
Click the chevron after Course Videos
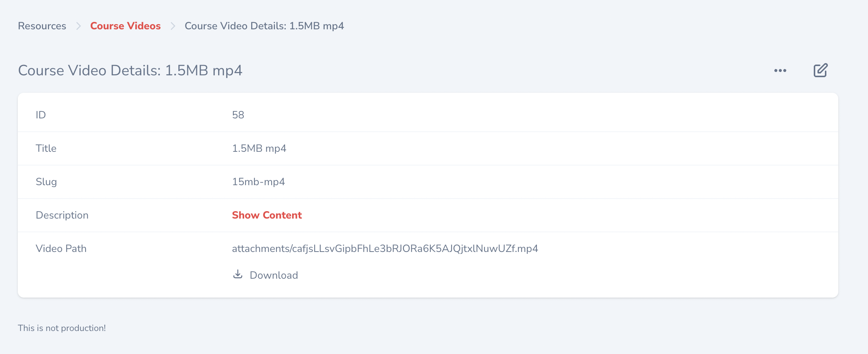[x=172, y=26]
